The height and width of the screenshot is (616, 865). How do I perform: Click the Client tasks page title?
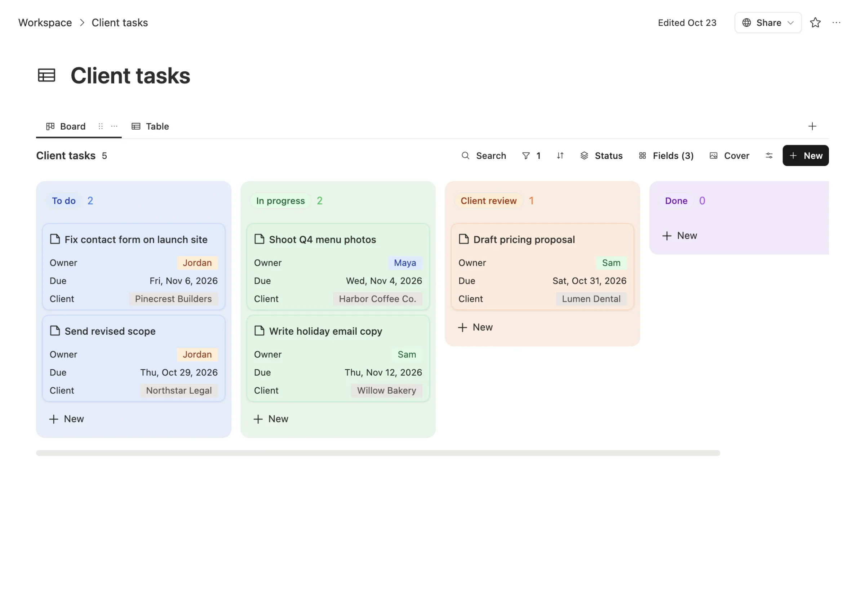pyautogui.click(x=130, y=76)
